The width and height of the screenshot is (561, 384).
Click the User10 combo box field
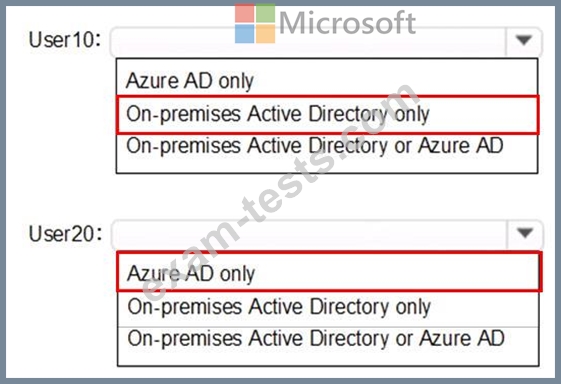tap(326, 42)
